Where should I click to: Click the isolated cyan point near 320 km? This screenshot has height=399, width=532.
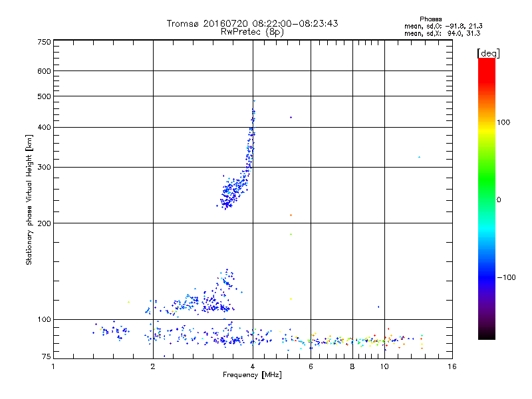pyautogui.click(x=420, y=157)
